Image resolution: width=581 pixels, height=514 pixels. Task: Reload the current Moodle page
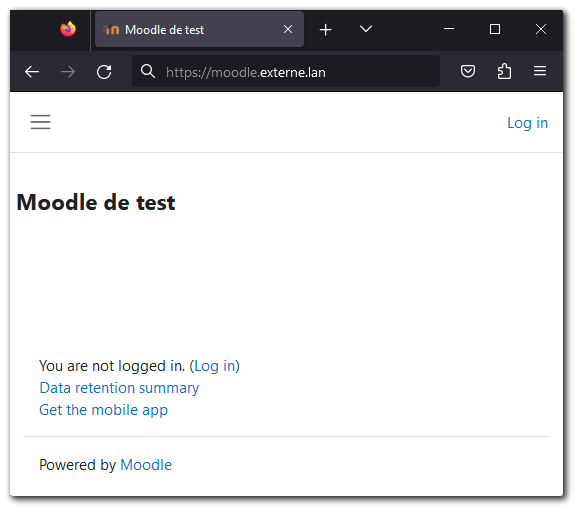coord(104,72)
